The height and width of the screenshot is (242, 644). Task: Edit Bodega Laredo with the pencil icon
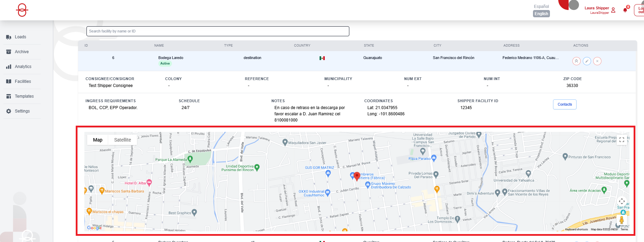(x=587, y=61)
